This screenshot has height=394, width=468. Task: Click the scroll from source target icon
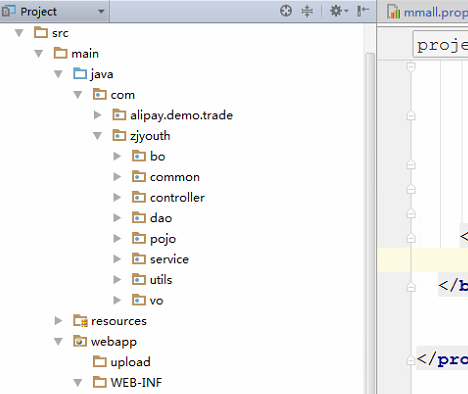(286, 11)
